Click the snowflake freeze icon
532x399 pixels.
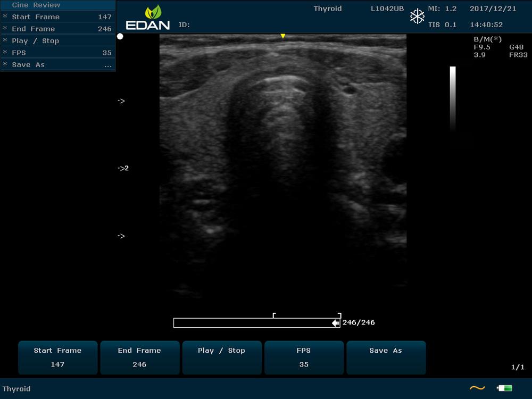coord(417,16)
